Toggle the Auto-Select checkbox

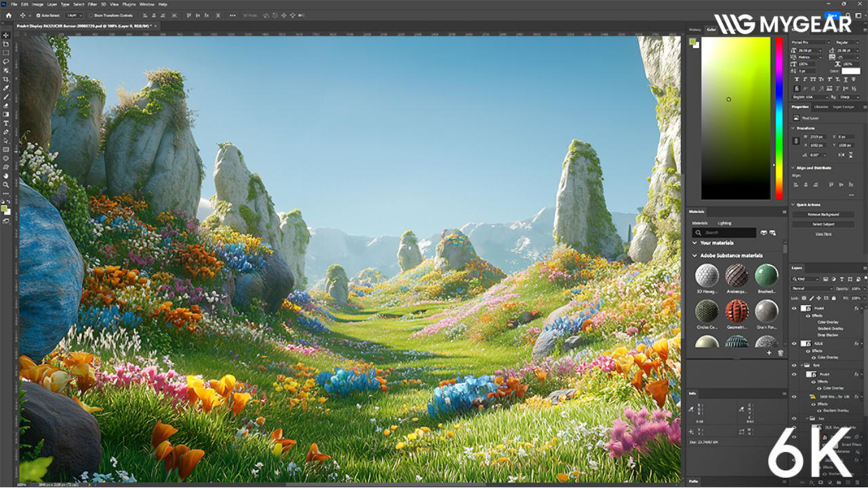click(x=37, y=15)
